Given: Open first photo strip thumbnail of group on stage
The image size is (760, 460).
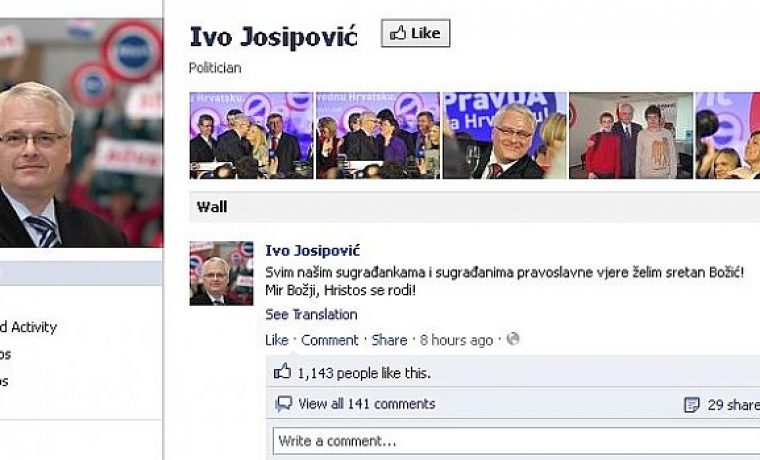Looking at the screenshot, I should tap(251, 136).
